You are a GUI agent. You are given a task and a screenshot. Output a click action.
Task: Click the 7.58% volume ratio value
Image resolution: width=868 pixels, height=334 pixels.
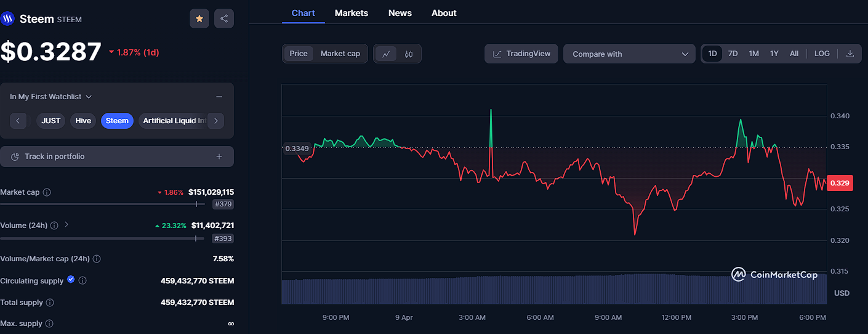(x=223, y=259)
